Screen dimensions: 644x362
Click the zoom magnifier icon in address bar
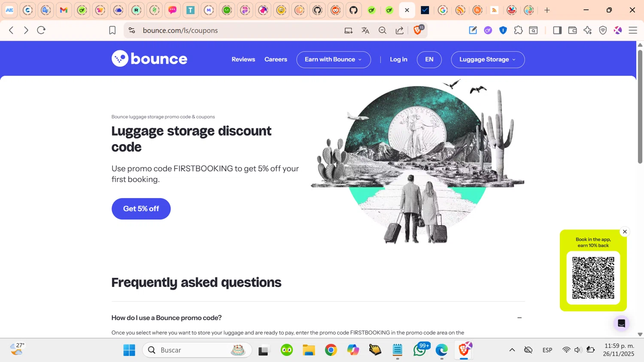point(383,30)
